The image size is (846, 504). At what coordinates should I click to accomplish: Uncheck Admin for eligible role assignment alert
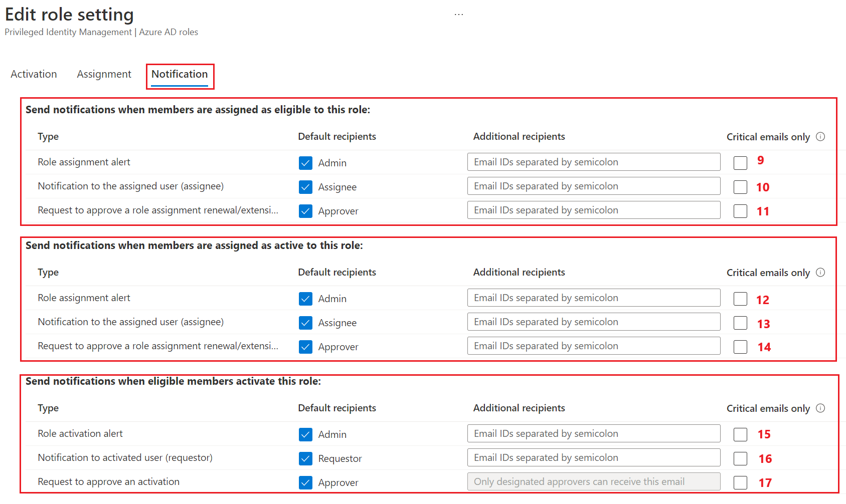pyautogui.click(x=305, y=163)
